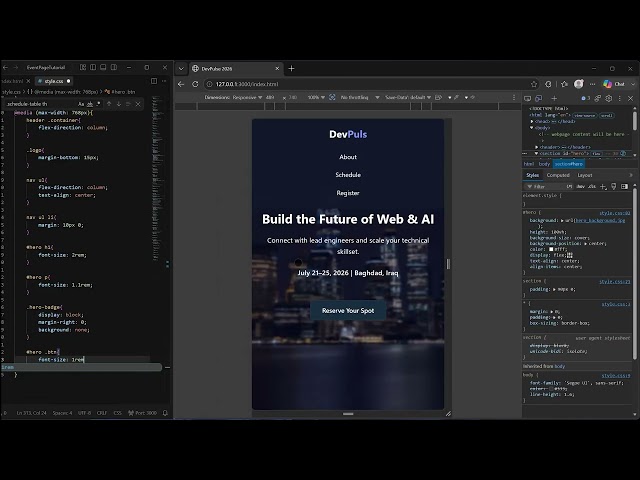Image resolution: width=640 pixels, height=480 pixels.
Task: Click the DevPuls logo text
Action: (348, 134)
